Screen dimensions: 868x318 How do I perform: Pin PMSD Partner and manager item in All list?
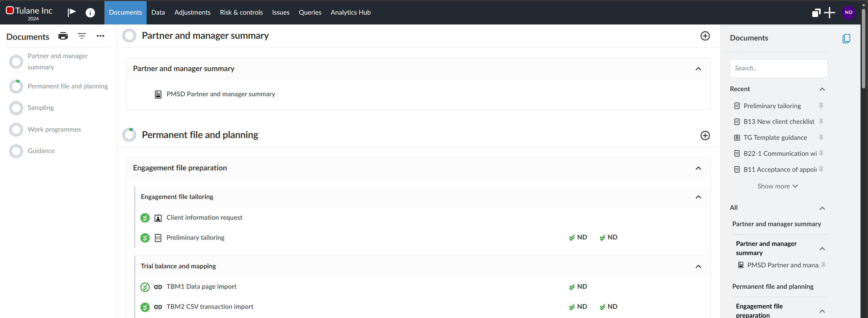pos(823,265)
